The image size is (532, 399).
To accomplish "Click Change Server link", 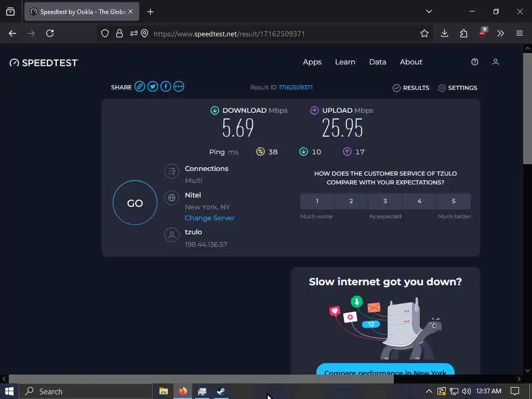I will point(210,218).
